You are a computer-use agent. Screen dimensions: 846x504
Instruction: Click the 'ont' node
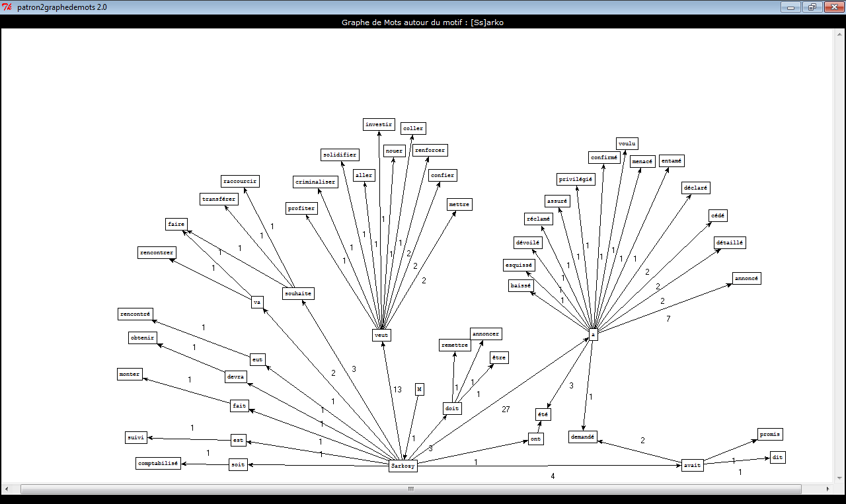[536, 439]
